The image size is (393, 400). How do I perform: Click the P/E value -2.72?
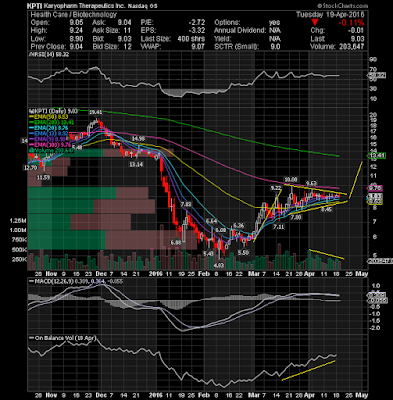196,23
